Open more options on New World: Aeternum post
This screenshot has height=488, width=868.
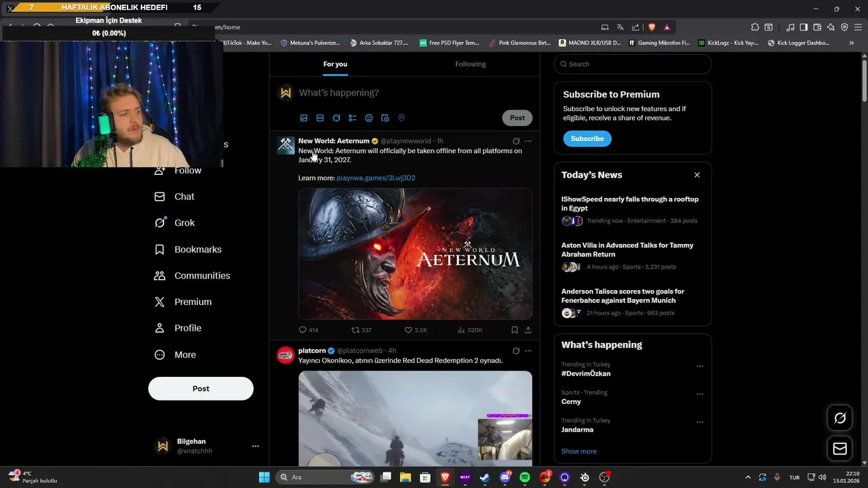click(528, 141)
